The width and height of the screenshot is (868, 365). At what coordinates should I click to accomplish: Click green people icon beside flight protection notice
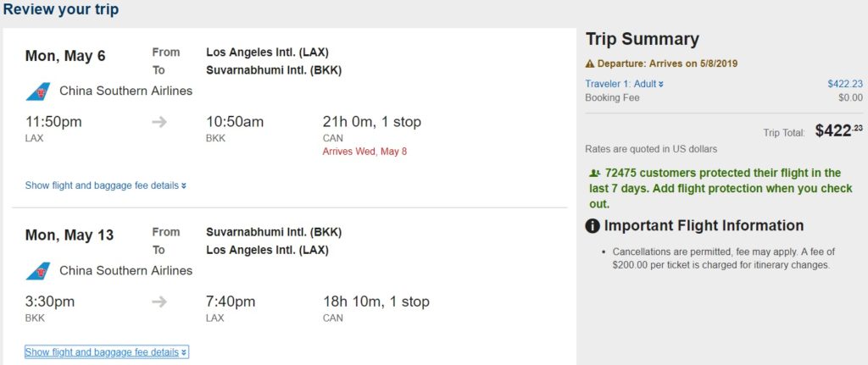593,173
